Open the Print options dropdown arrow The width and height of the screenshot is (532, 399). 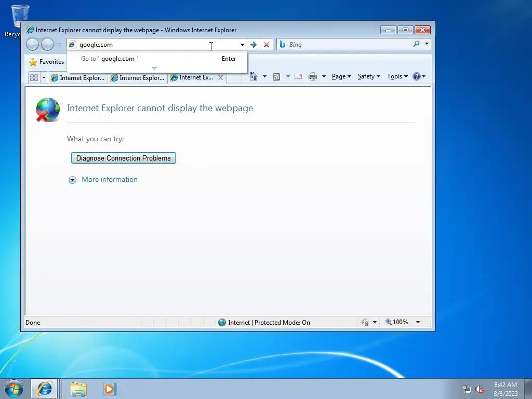click(x=324, y=76)
